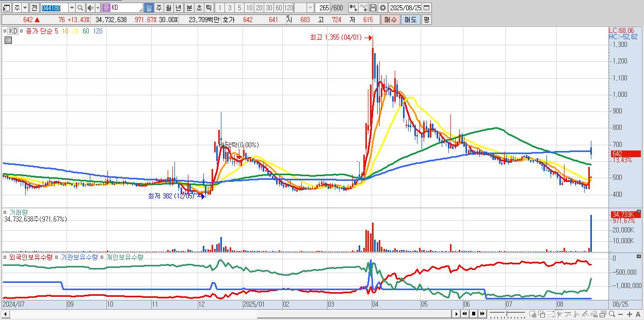Click the 5 interval button in the top period toolbar
This screenshot has height=320, width=644.
[x=239, y=8]
